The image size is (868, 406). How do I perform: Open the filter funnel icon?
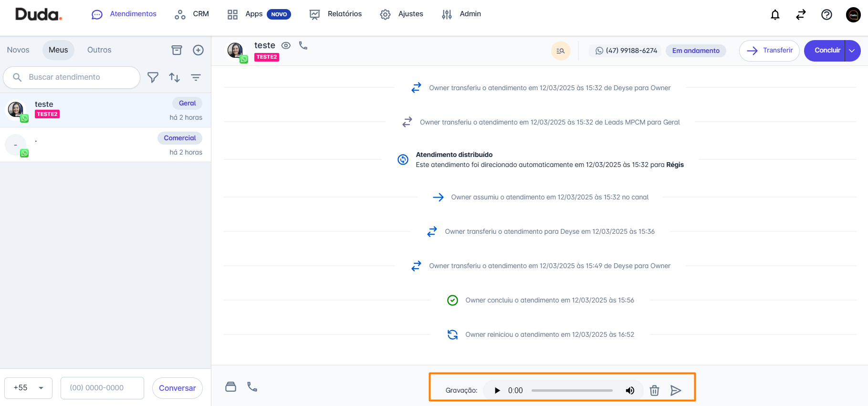153,77
